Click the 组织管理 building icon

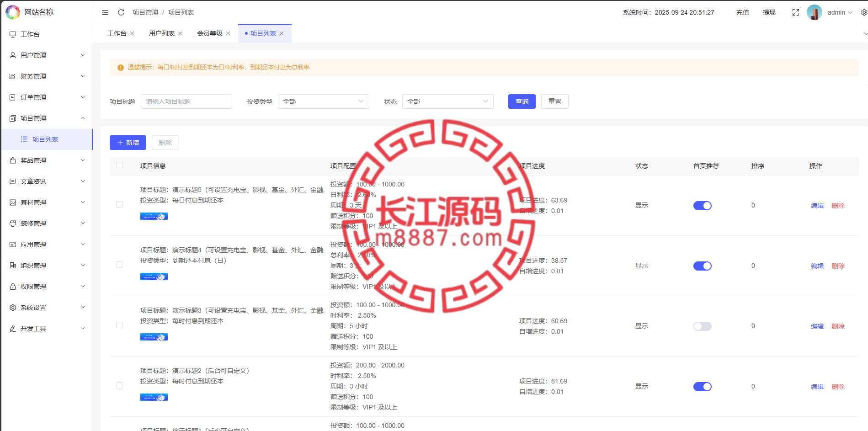(13, 266)
